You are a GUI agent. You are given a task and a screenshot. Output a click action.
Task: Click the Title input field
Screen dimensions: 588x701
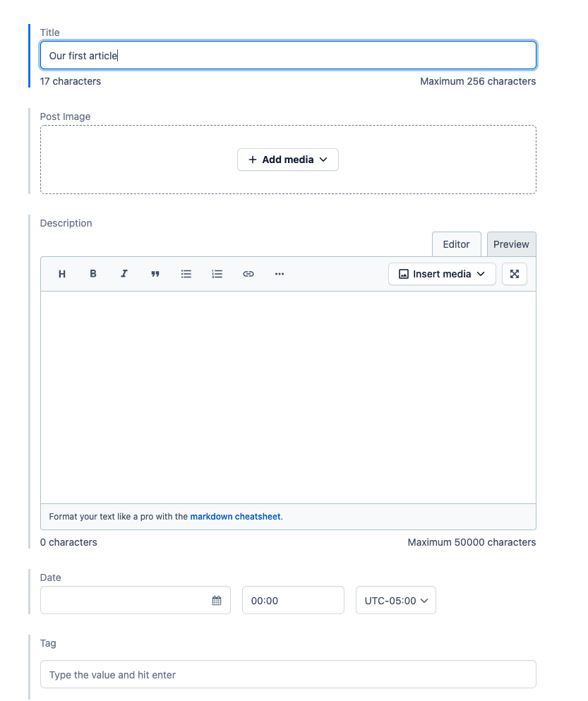coord(288,56)
